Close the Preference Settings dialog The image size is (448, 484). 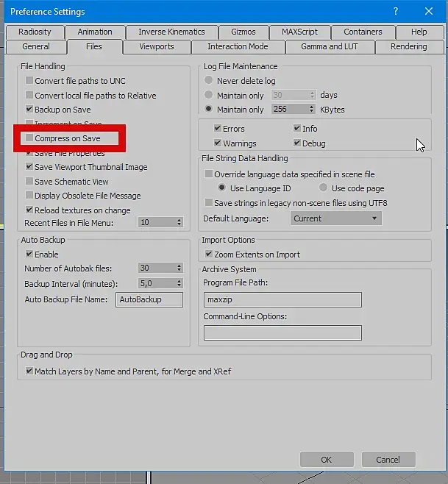coord(429,12)
